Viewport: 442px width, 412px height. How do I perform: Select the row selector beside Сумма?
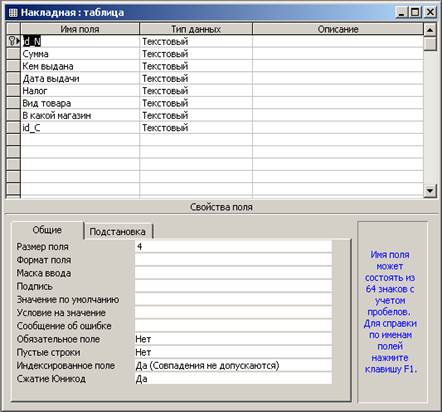tap(13, 54)
